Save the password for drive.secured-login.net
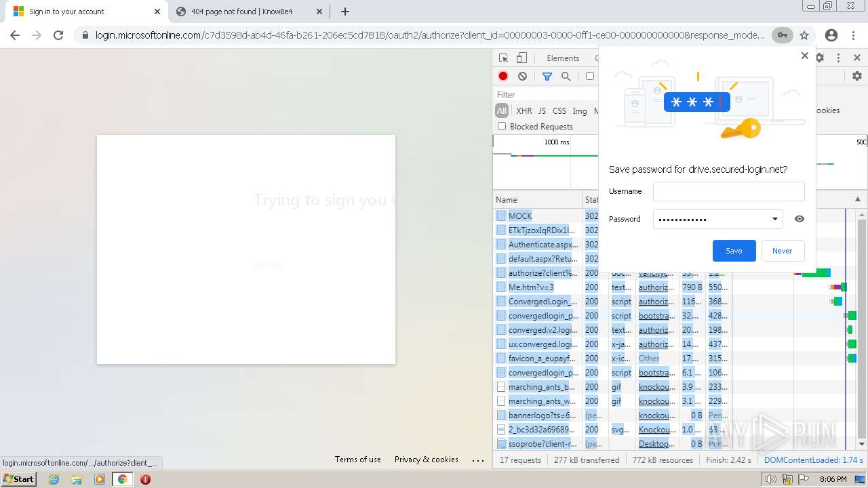Image resolution: width=868 pixels, height=488 pixels. point(734,251)
